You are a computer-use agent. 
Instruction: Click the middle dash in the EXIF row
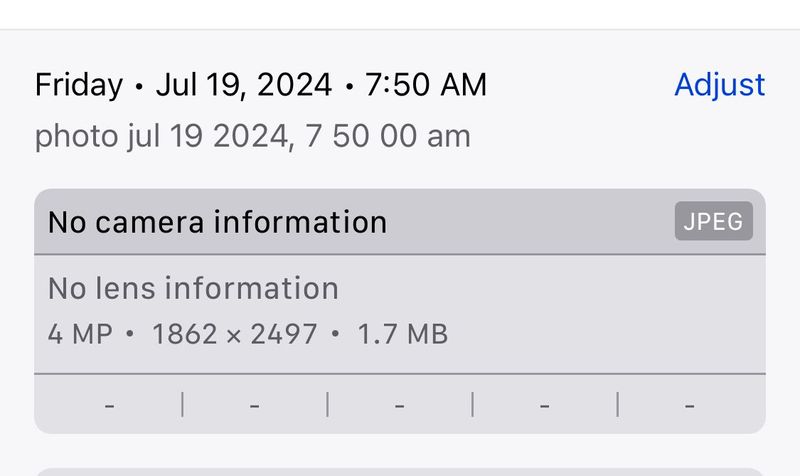tap(400, 405)
